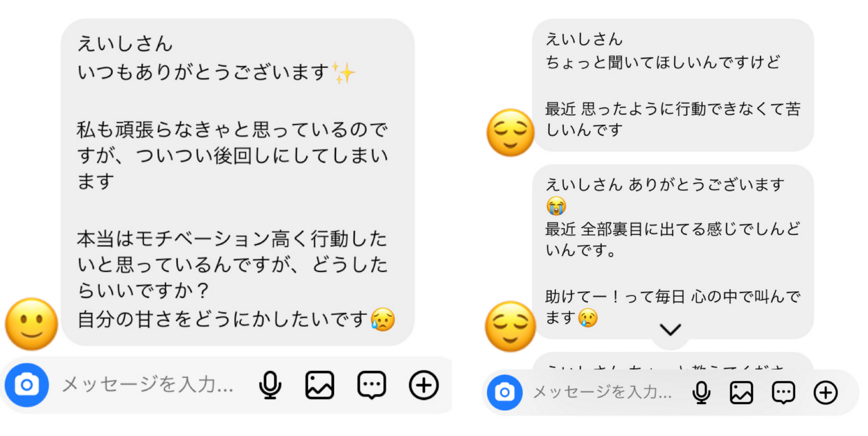Open the camera in the left chat
The width and height of the screenshot is (868, 436).
(27, 385)
